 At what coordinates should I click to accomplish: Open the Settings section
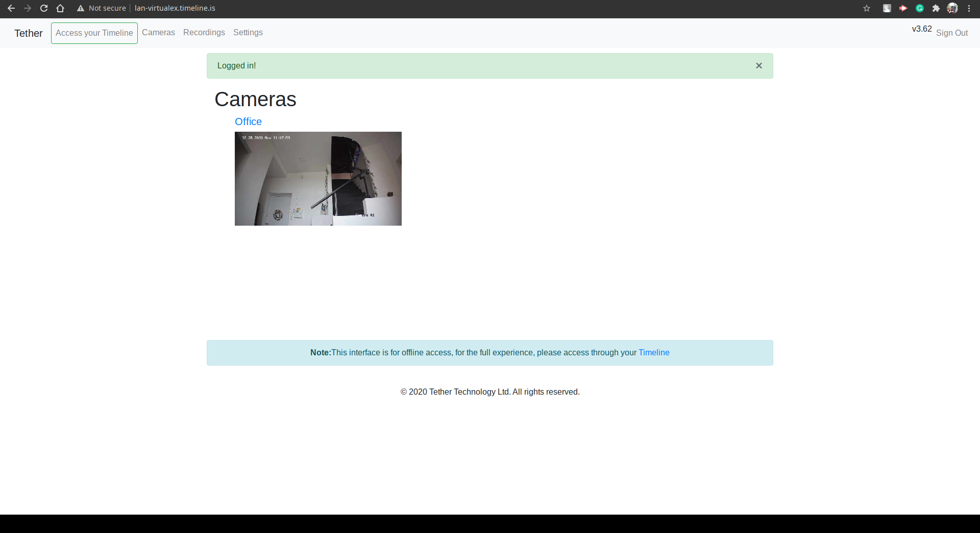(x=248, y=33)
